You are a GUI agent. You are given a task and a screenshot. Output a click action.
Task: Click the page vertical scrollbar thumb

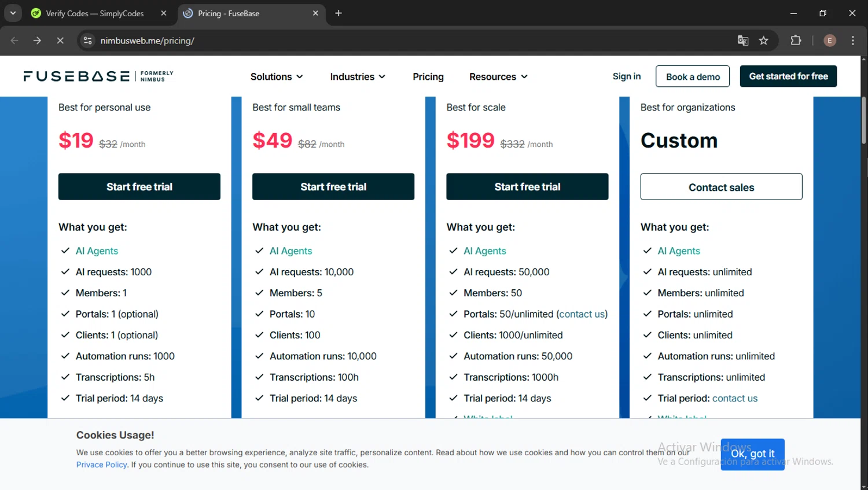pyautogui.click(x=863, y=120)
